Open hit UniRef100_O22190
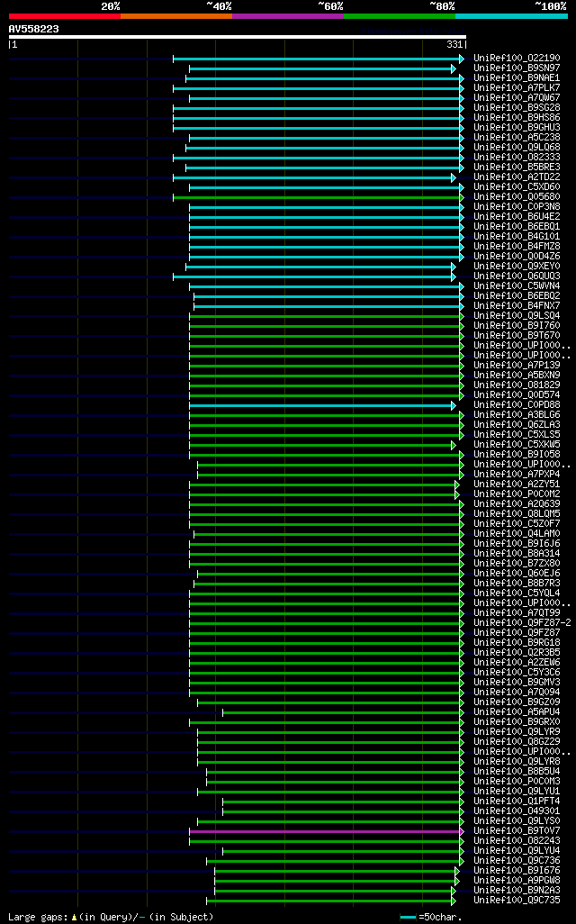The height and width of the screenshot is (924, 576). (x=517, y=58)
